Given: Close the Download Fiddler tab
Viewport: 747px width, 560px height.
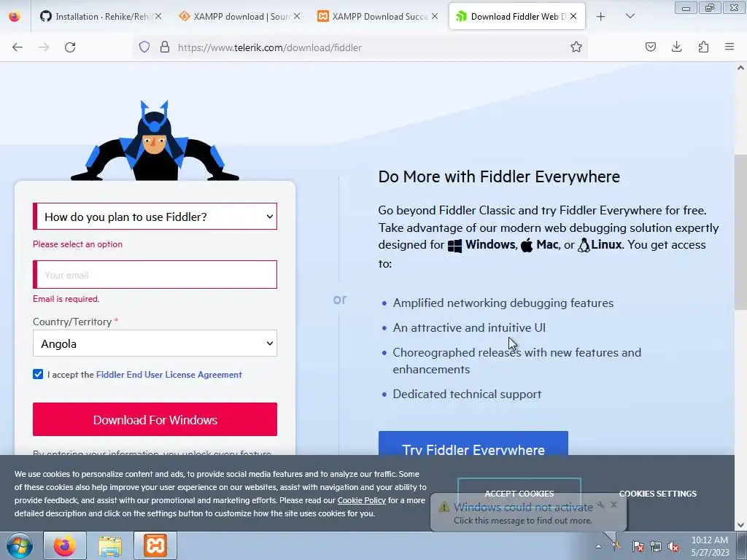Looking at the screenshot, I should [573, 16].
